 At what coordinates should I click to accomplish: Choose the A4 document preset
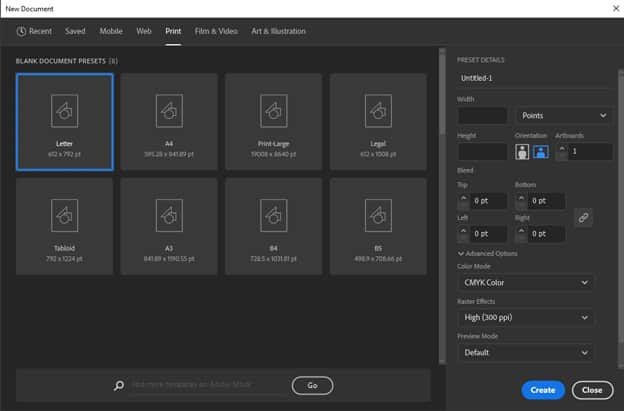169,122
